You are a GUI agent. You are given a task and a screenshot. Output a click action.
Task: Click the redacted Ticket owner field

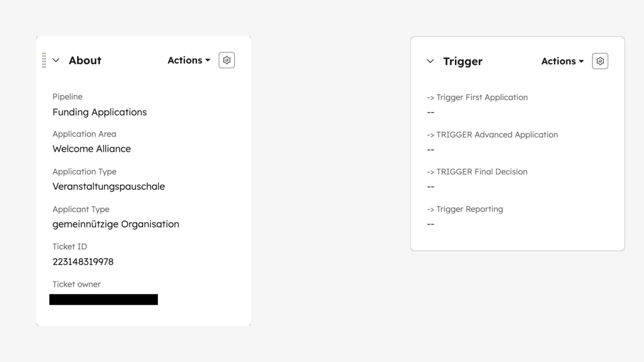click(104, 299)
